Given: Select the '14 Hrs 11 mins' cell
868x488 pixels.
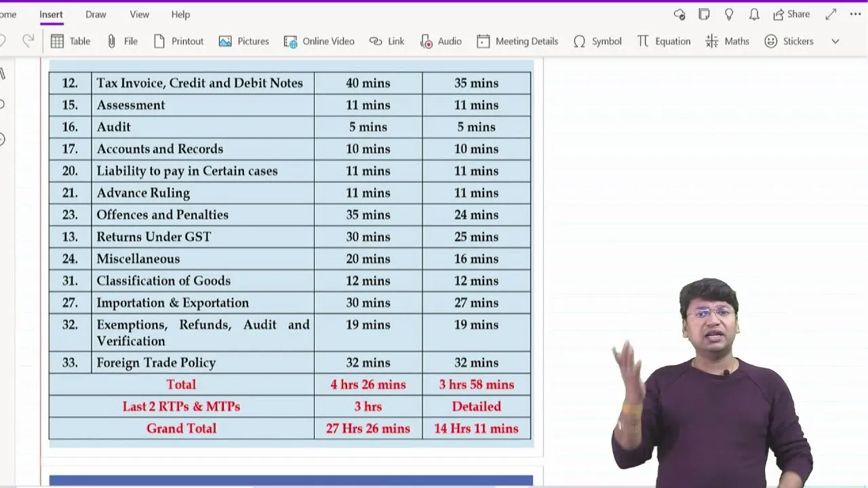Looking at the screenshot, I should coord(476,428).
